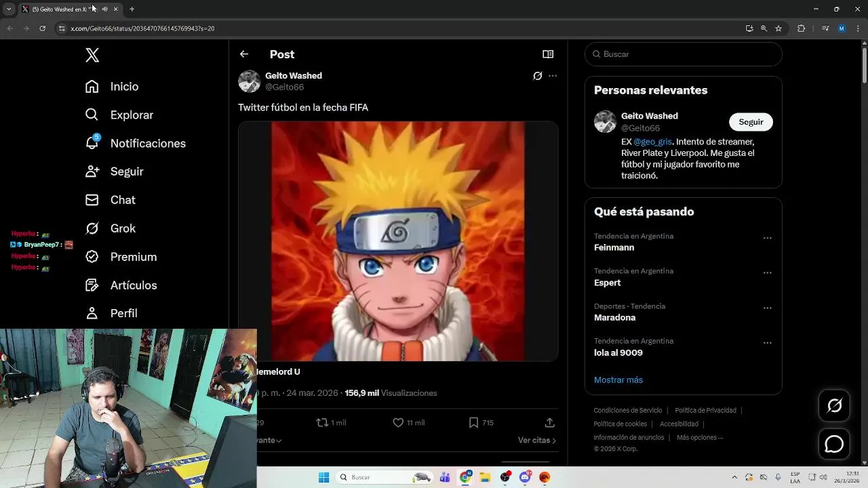868x488 pixels.
Task: Click Mostrar más under trends
Action: 618,380
